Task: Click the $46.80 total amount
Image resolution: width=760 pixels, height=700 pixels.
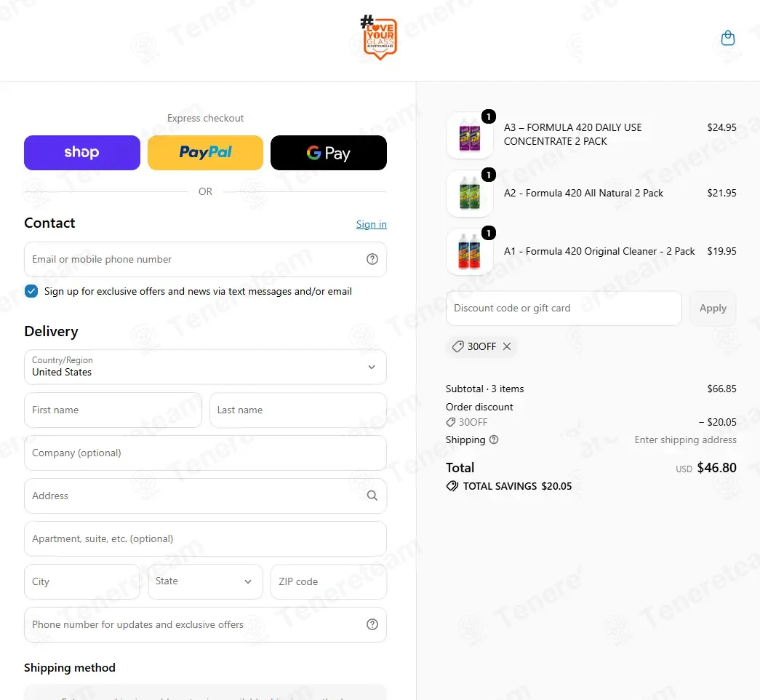Action: tap(716, 468)
